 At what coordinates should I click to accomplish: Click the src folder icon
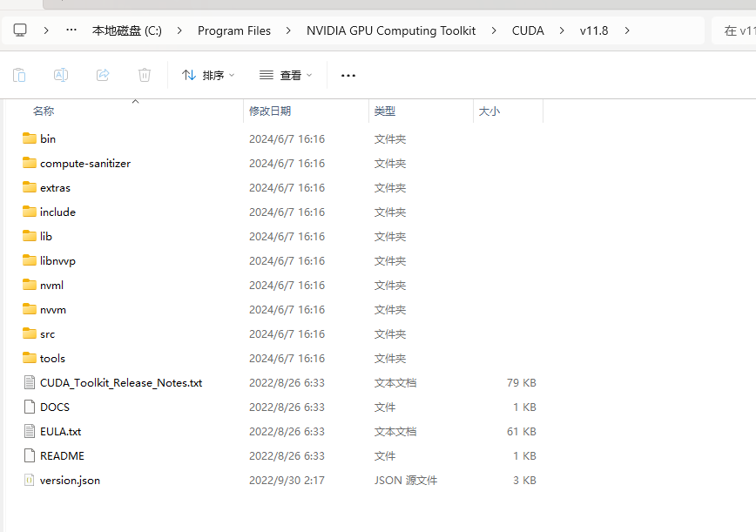pos(30,334)
